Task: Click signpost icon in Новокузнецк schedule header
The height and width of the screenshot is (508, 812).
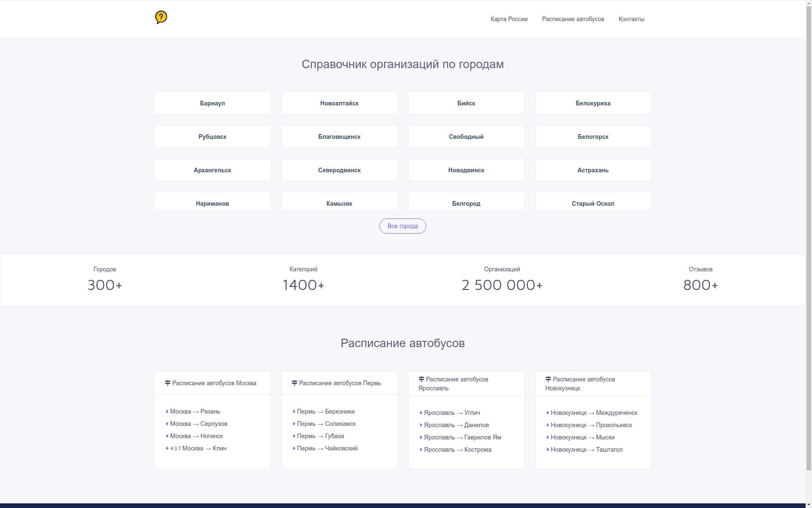Action: pyautogui.click(x=548, y=379)
